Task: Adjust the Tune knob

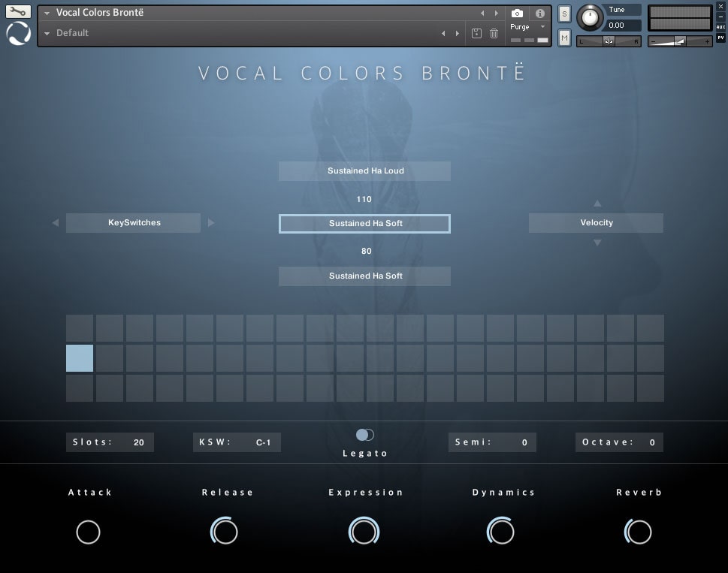Action: (x=590, y=17)
